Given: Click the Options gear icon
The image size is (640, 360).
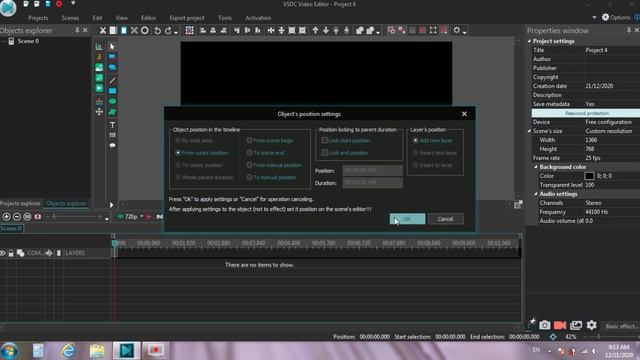Looking at the screenshot, I should (x=605, y=17).
